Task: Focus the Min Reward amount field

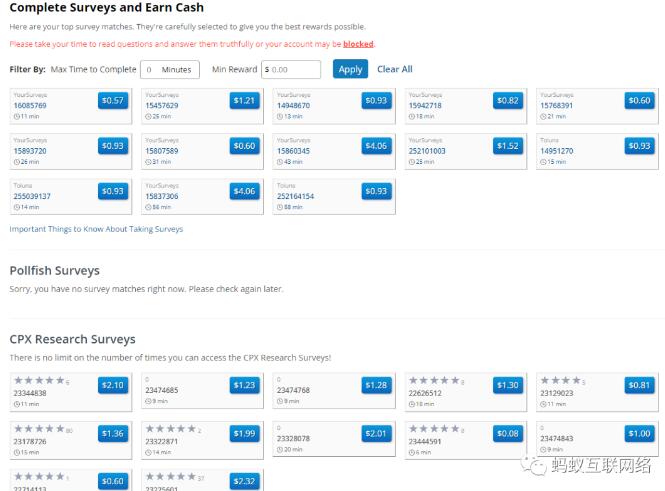Action: click(x=294, y=70)
